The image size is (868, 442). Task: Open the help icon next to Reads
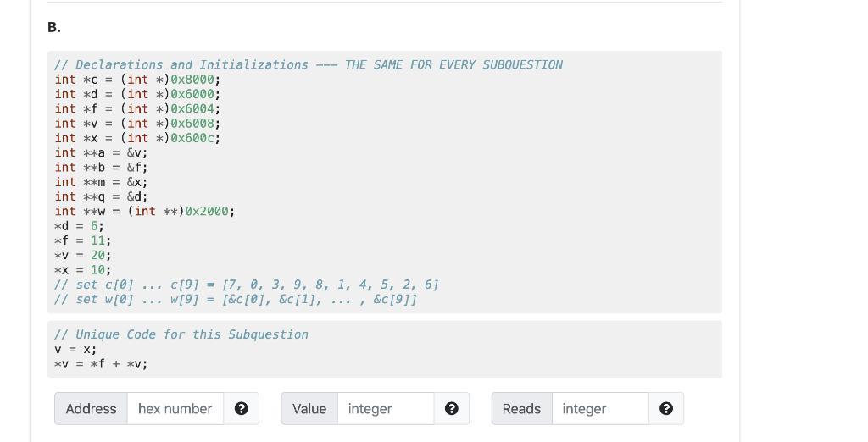click(x=666, y=409)
